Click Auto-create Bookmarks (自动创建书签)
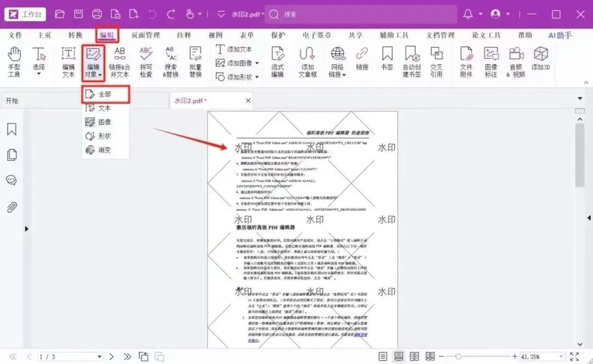 411,62
